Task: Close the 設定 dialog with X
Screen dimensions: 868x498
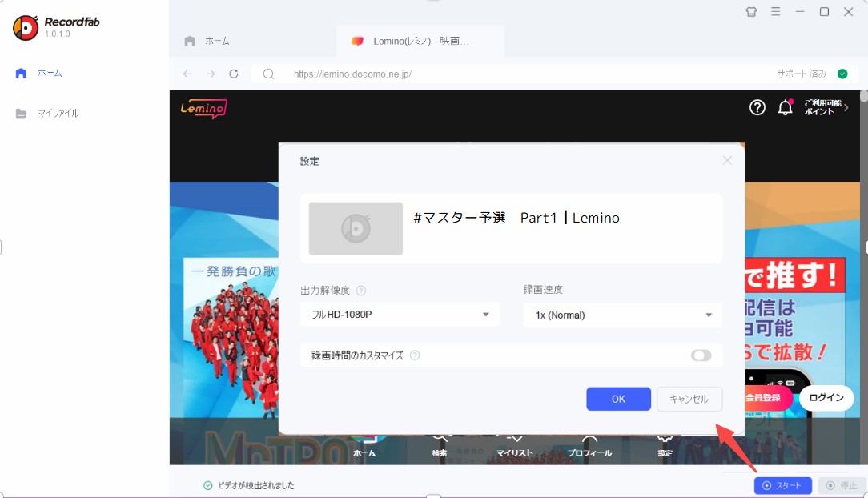Action: (727, 160)
